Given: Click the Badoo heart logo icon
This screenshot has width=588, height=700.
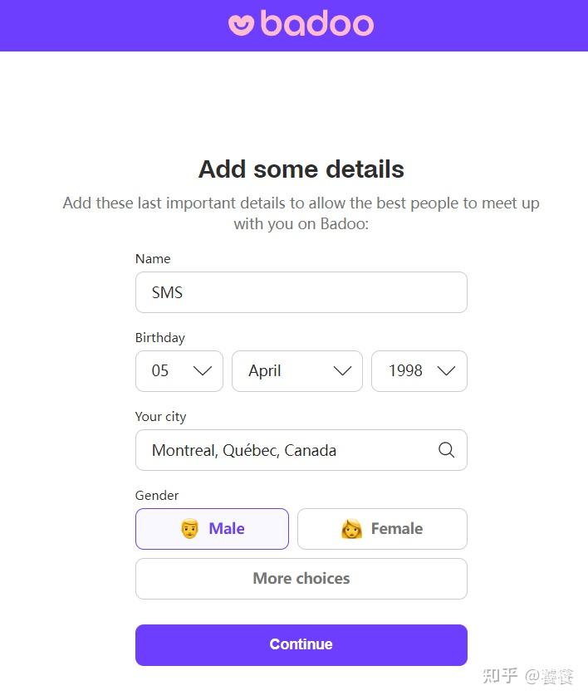Looking at the screenshot, I should click(241, 24).
